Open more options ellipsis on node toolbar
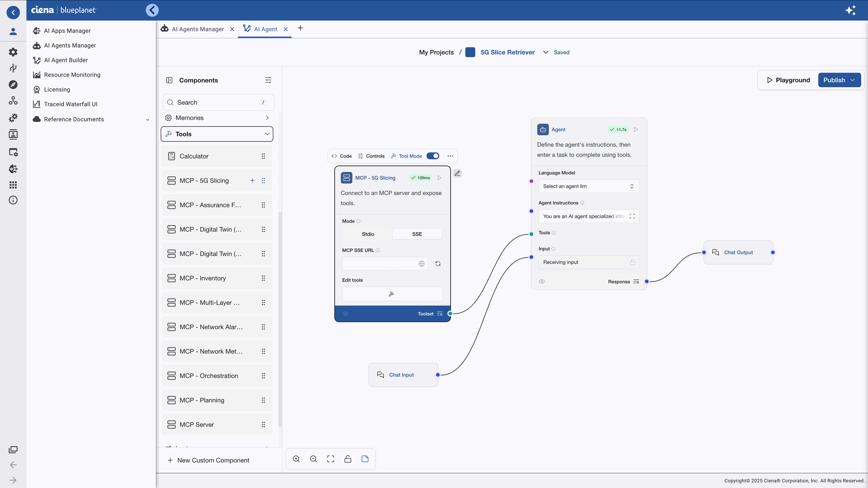 [450, 156]
